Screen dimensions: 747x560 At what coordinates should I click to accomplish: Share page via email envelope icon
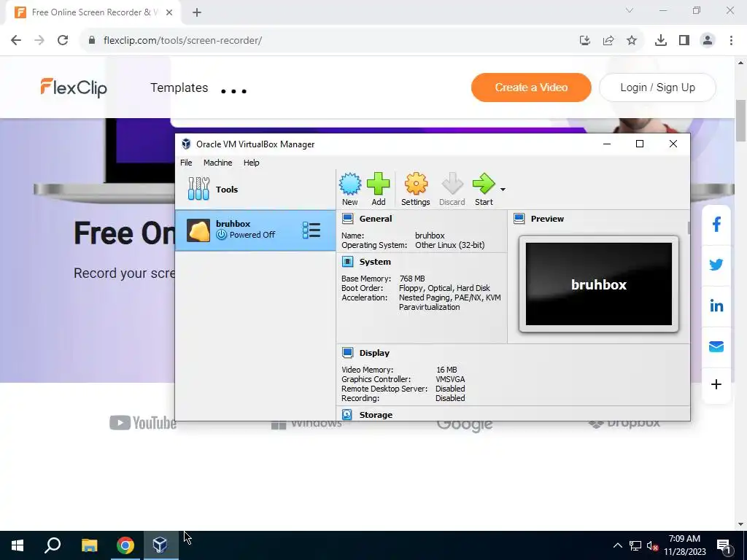[716, 346]
